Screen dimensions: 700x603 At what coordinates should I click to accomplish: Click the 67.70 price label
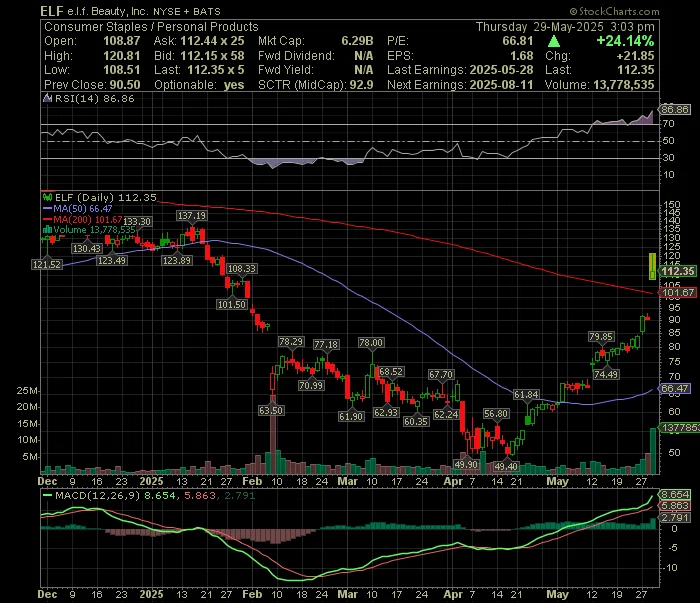tap(441, 374)
